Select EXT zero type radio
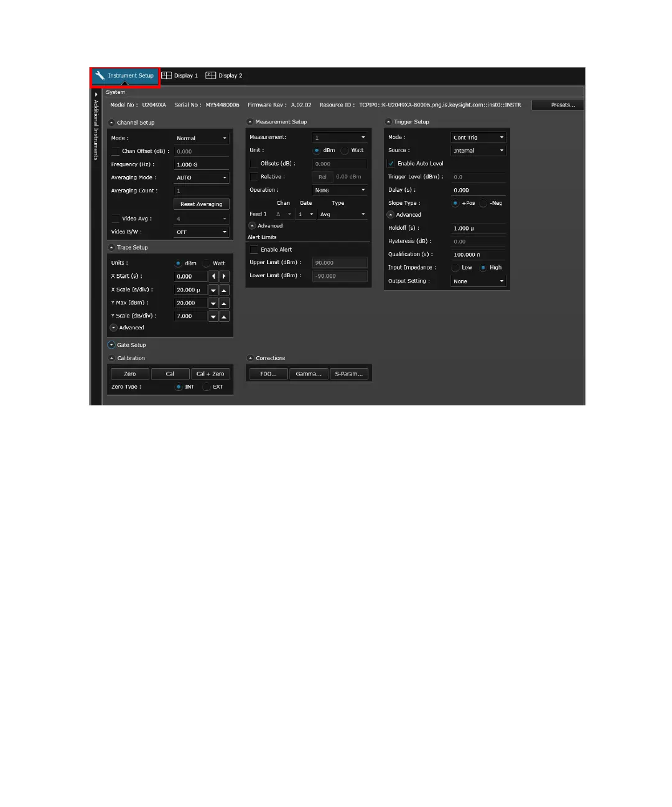672x807 pixels. (207, 387)
